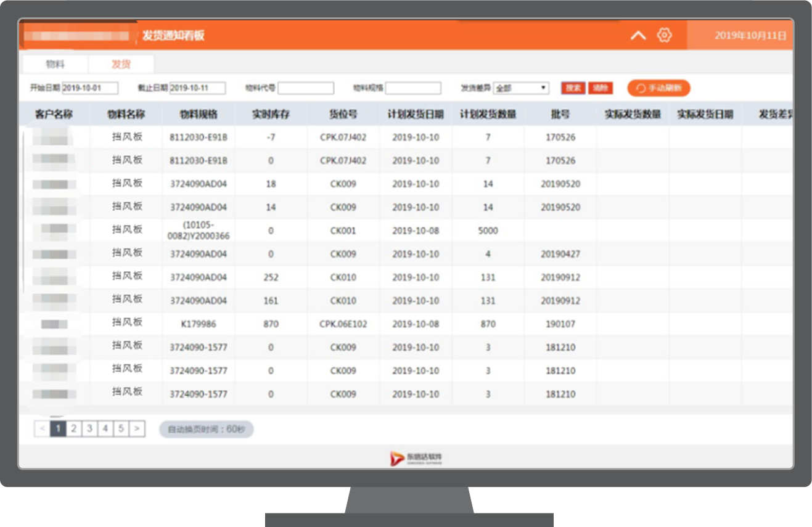Select the 发货 tab
This screenshot has height=527, width=812.
point(121,64)
